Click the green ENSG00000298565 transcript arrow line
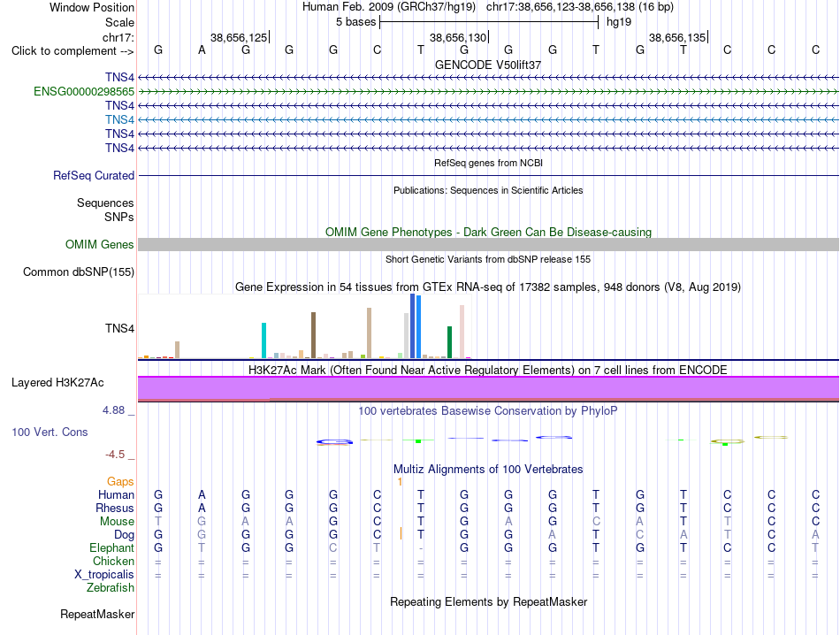Screen dimensions: 840x635 point(488,92)
